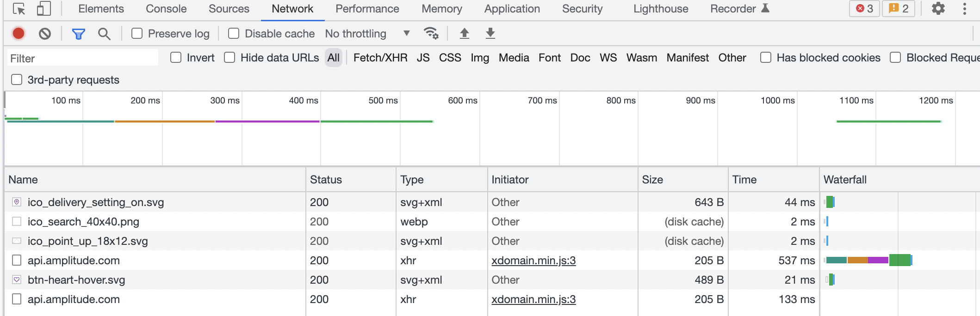Open network conditions wifi icon
This screenshot has height=316, width=980.
[x=431, y=33]
